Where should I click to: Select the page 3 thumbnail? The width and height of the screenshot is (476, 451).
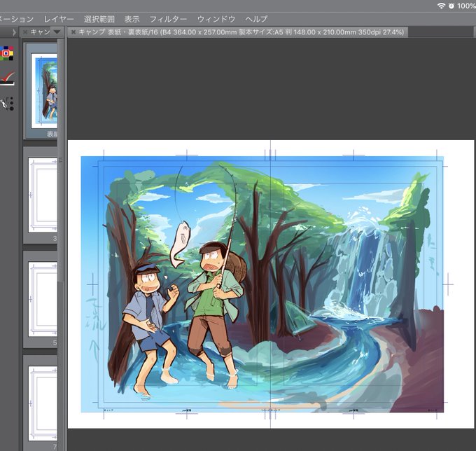tap(41, 195)
